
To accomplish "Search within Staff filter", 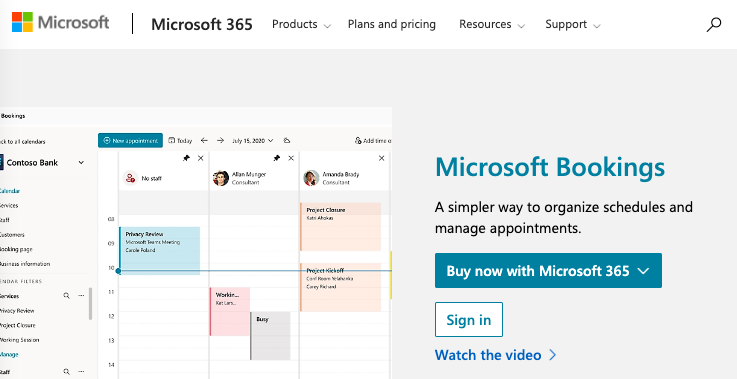I will 66,371.
